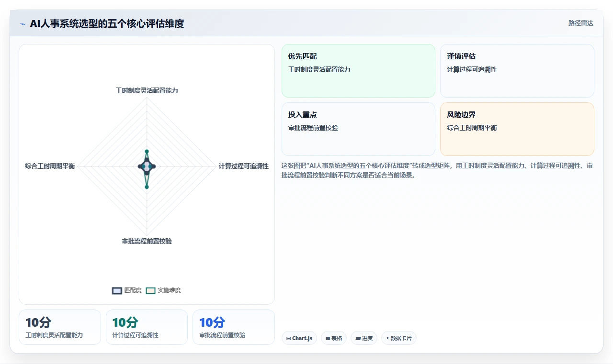Select the 表格 tag chip
Viewport: 613px width, 364px height.
(x=334, y=338)
